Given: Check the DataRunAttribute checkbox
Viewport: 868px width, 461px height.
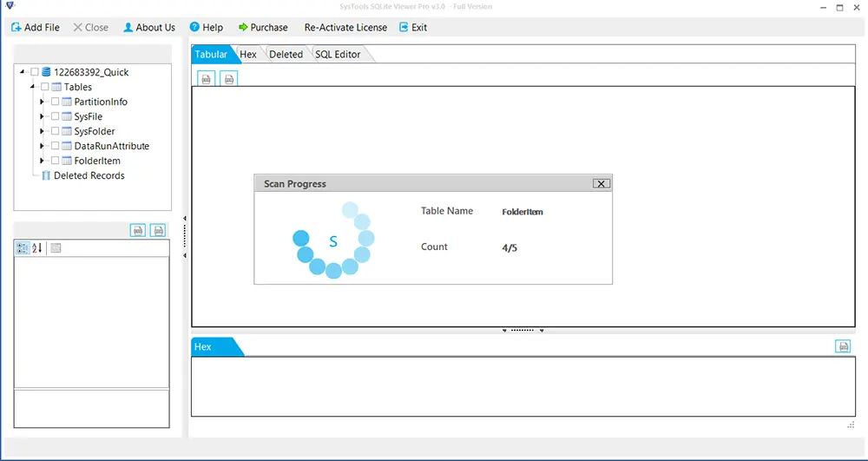Looking at the screenshot, I should (55, 146).
